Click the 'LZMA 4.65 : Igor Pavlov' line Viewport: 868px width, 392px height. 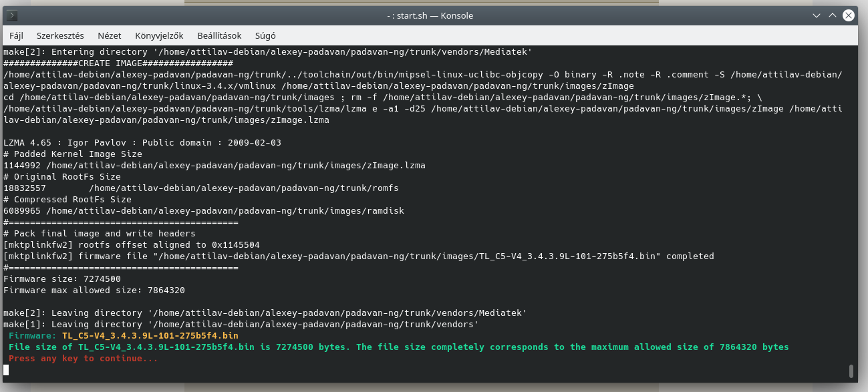(142, 142)
